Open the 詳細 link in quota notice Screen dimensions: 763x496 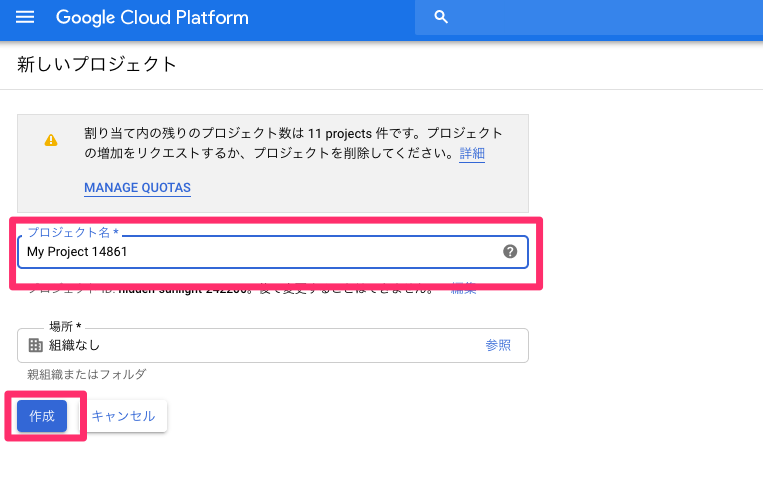pyautogui.click(x=472, y=154)
